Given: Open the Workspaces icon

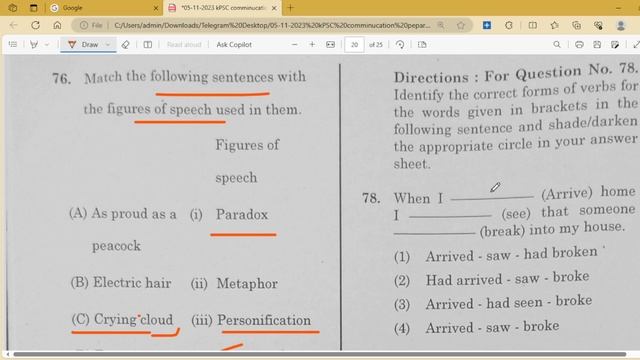Looking at the screenshot, I should tap(13, 8).
